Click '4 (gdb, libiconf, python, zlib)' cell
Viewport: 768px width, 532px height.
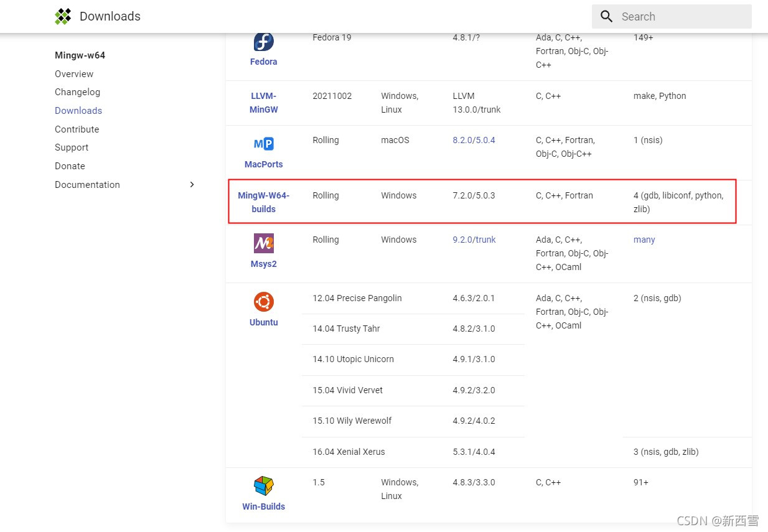pos(678,202)
